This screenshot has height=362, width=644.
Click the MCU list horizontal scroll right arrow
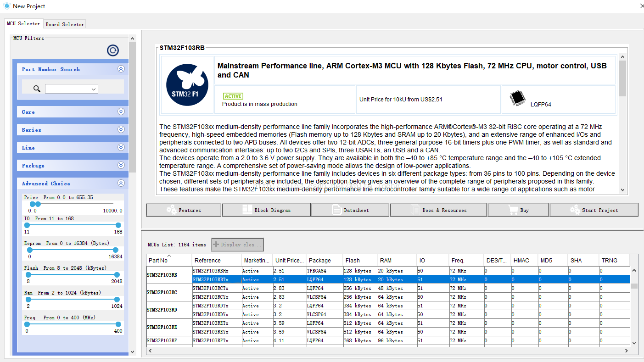pyautogui.click(x=627, y=351)
